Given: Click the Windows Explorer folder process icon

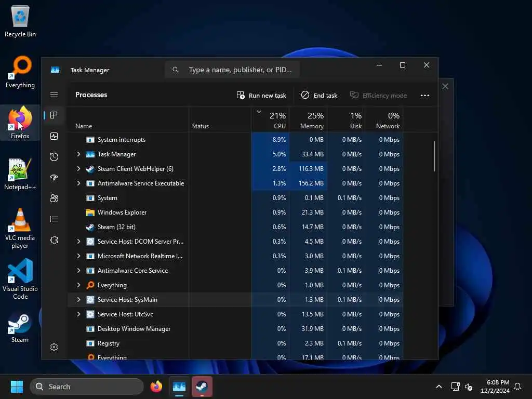Looking at the screenshot, I should click(x=90, y=212).
